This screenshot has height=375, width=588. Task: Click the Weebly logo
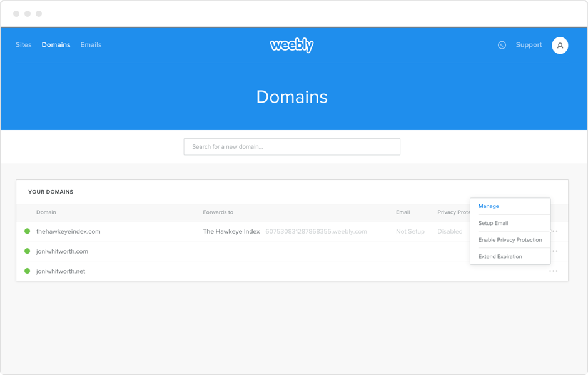coord(291,45)
